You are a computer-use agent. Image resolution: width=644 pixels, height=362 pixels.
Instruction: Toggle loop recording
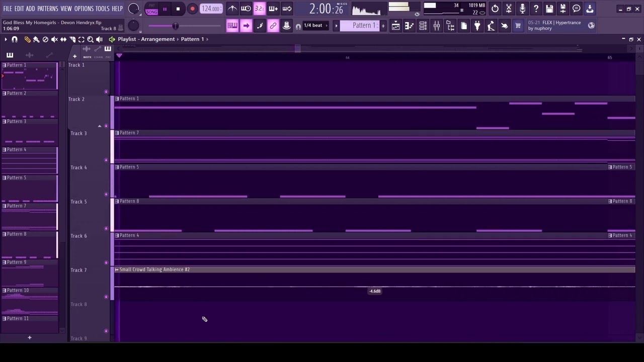286,9
